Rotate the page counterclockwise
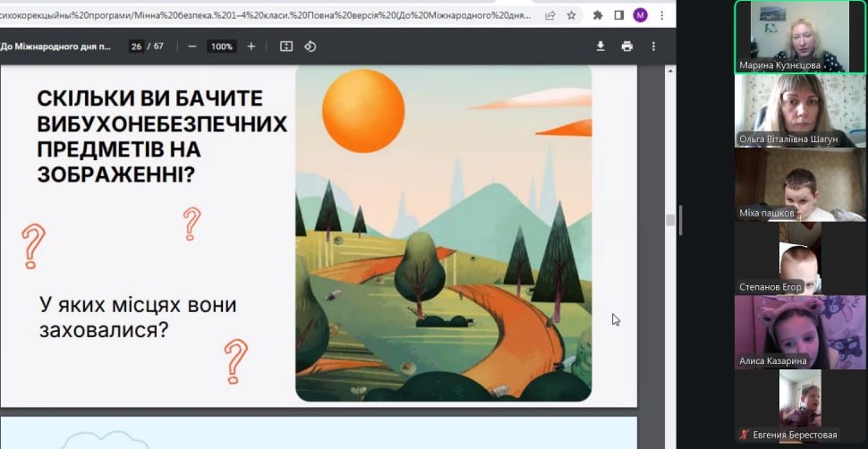Screen dimensions: 868x449 311,47
